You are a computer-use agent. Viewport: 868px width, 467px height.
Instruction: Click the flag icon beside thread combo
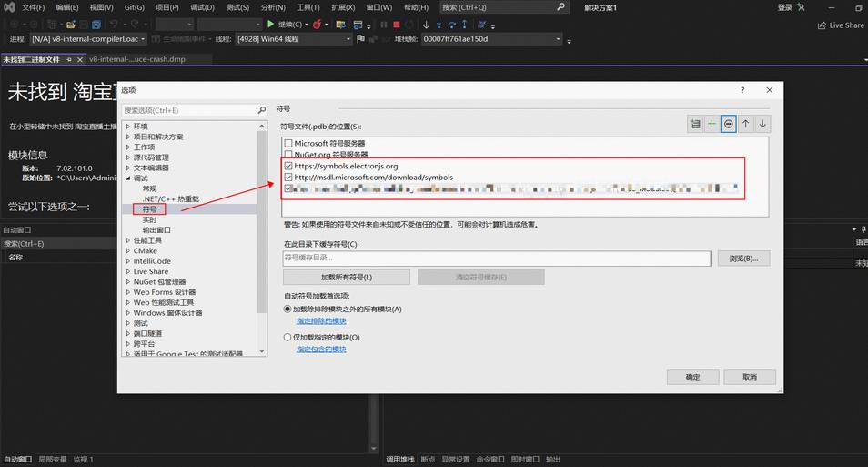(361, 39)
